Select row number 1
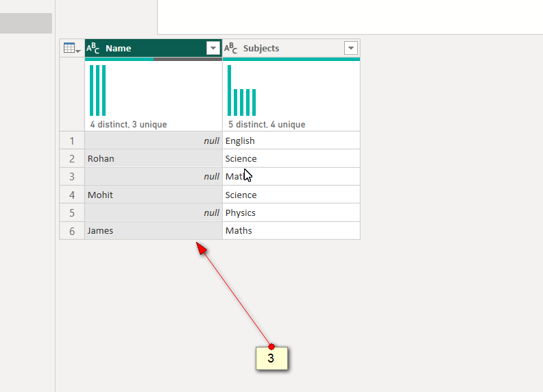Image resolution: width=543 pixels, height=392 pixels. [72, 140]
